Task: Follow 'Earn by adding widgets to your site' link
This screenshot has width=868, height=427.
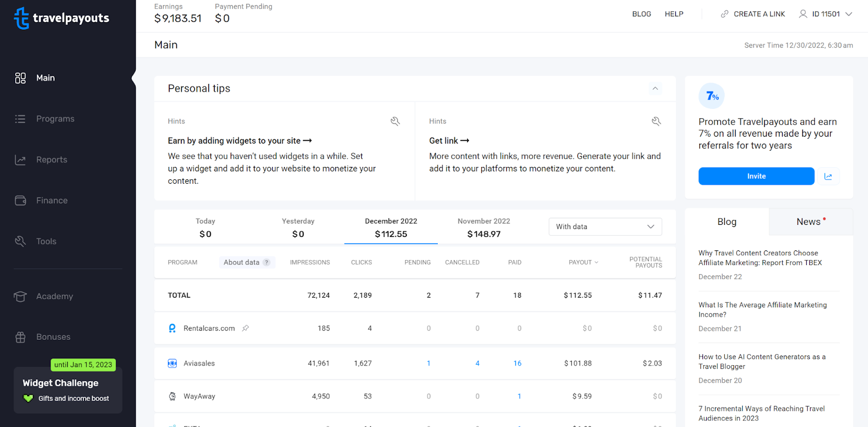Action: tap(240, 141)
